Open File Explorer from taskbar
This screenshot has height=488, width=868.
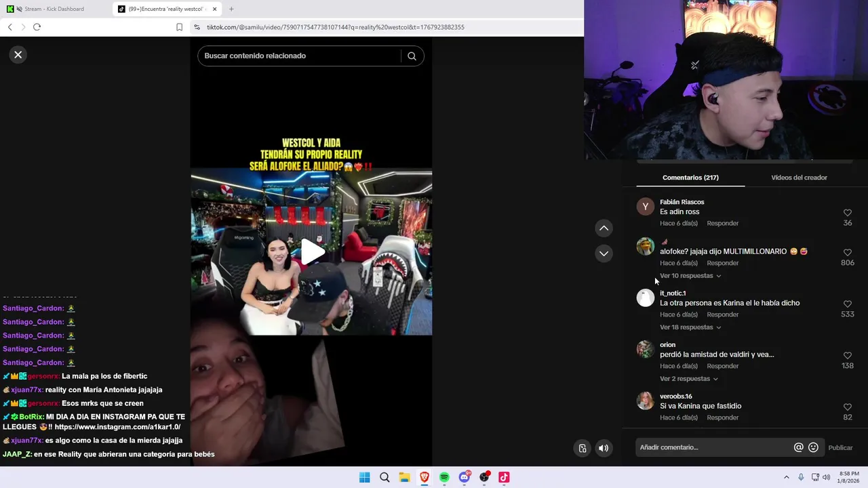[404, 477]
